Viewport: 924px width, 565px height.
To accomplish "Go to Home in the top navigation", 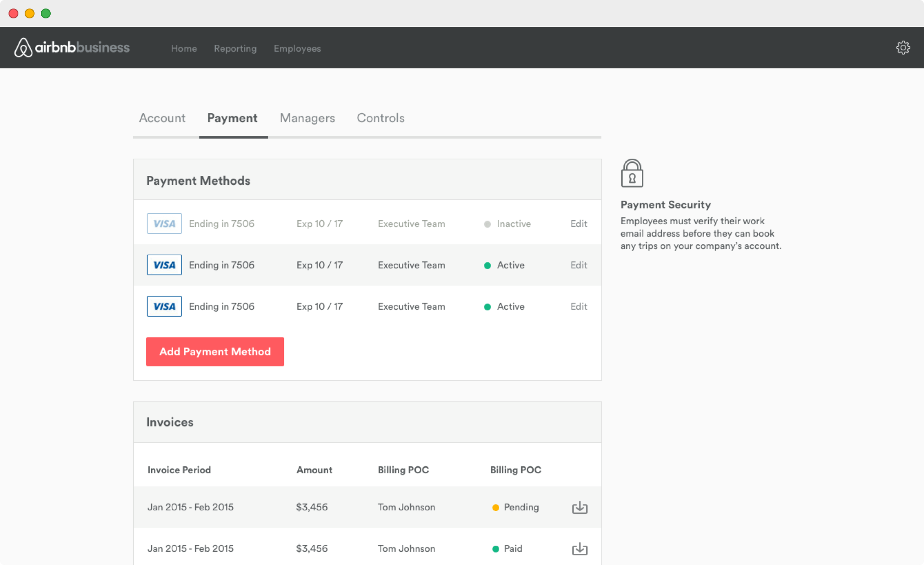I will [184, 48].
